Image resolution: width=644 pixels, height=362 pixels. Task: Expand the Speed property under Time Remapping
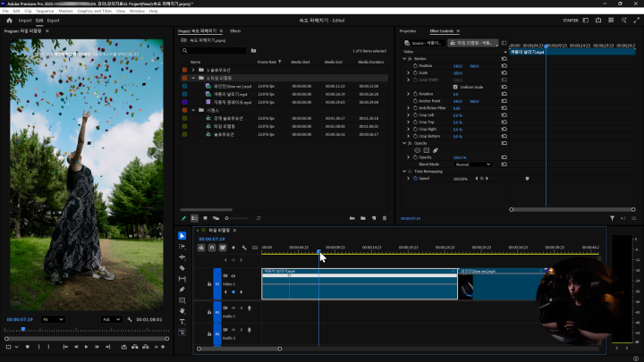click(410, 178)
